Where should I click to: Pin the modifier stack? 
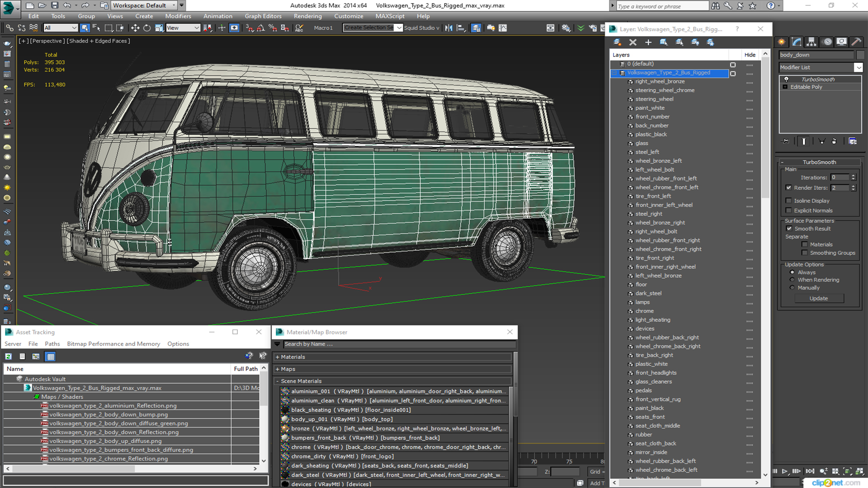coord(786,141)
